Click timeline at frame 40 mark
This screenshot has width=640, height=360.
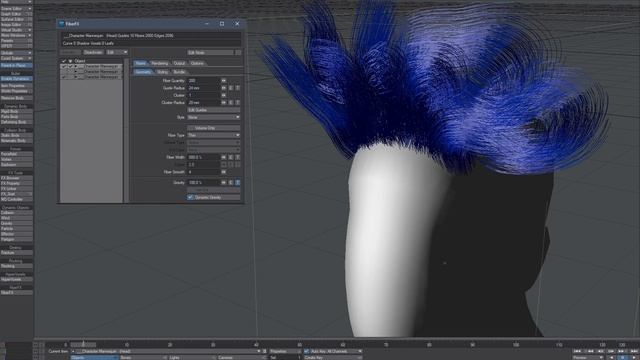256,345
